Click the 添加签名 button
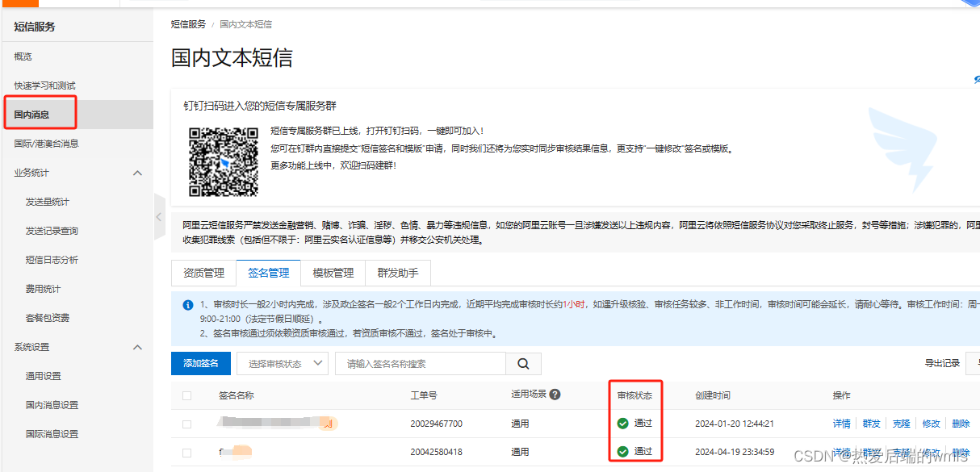The image size is (980, 472). (201, 364)
